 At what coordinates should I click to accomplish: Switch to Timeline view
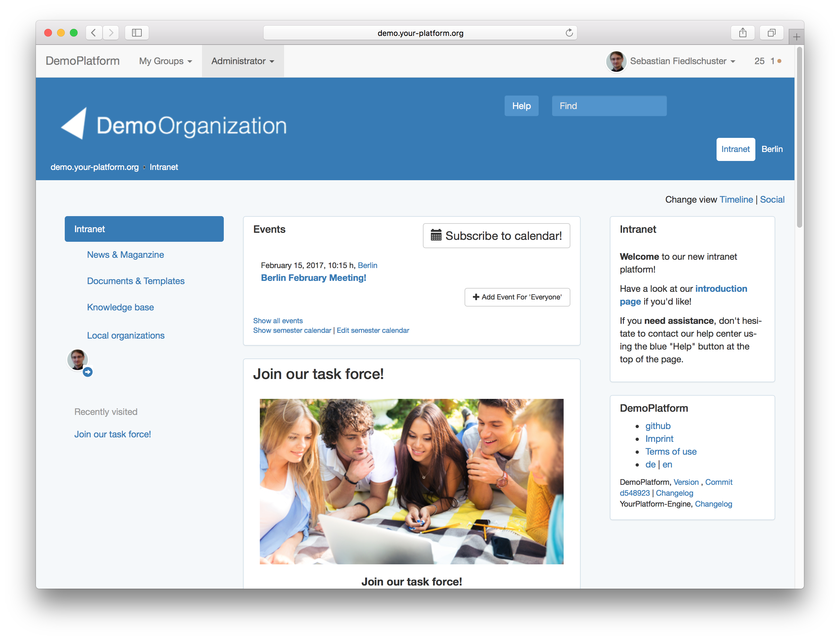click(x=736, y=200)
